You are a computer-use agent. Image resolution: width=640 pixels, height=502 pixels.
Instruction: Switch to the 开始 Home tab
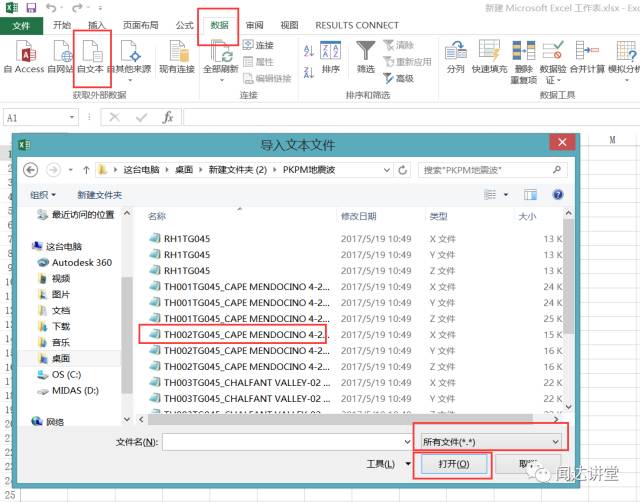[62, 25]
